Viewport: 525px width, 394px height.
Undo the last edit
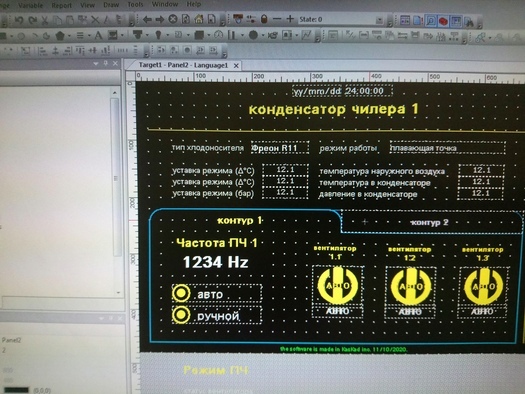click(18, 20)
